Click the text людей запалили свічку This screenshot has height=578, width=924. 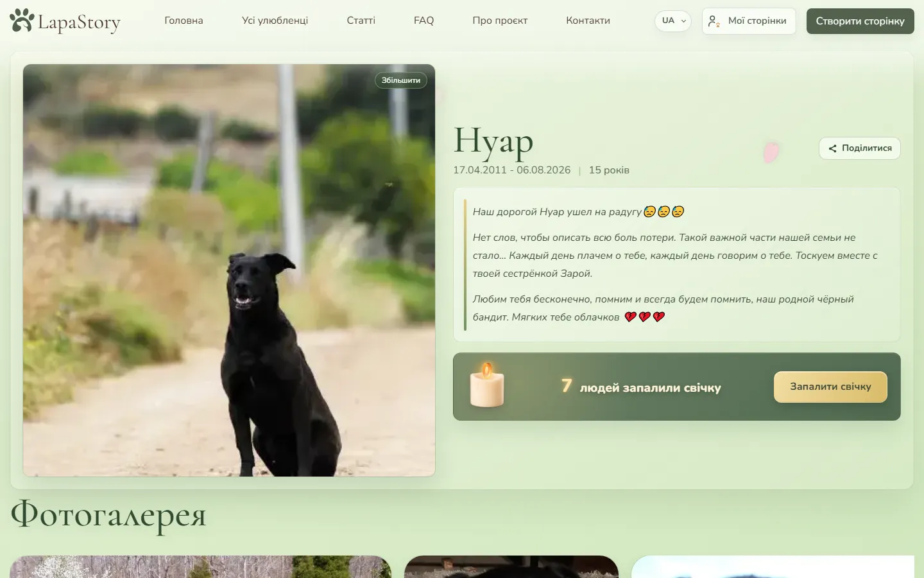pos(651,388)
